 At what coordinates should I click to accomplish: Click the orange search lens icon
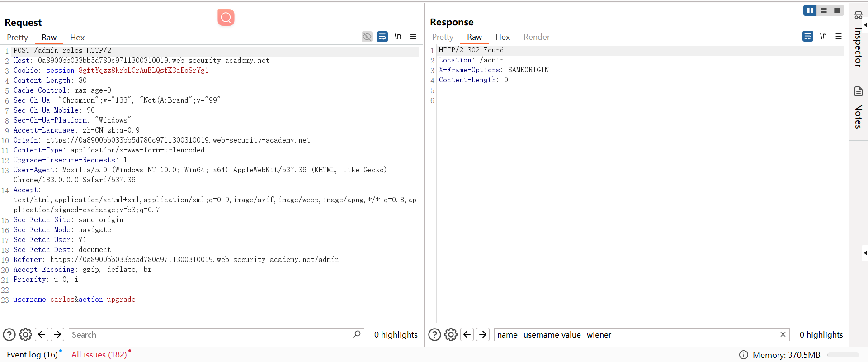pyautogui.click(x=226, y=18)
